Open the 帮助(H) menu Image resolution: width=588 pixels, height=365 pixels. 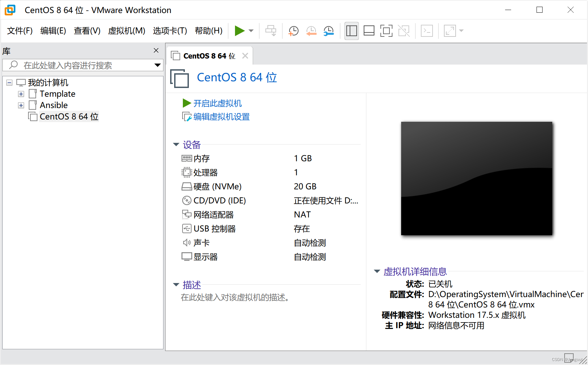(x=209, y=31)
